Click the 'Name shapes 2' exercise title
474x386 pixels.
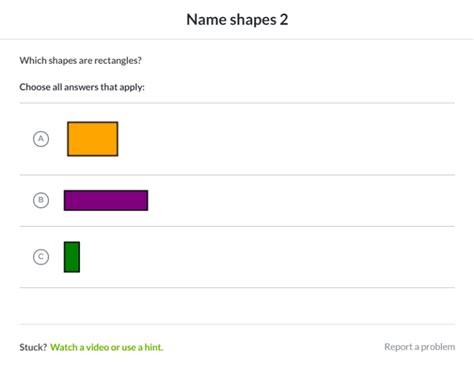tap(237, 20)
